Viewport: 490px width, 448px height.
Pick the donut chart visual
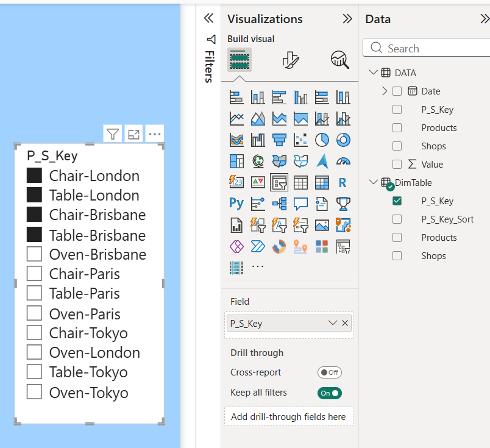[343, 140]
